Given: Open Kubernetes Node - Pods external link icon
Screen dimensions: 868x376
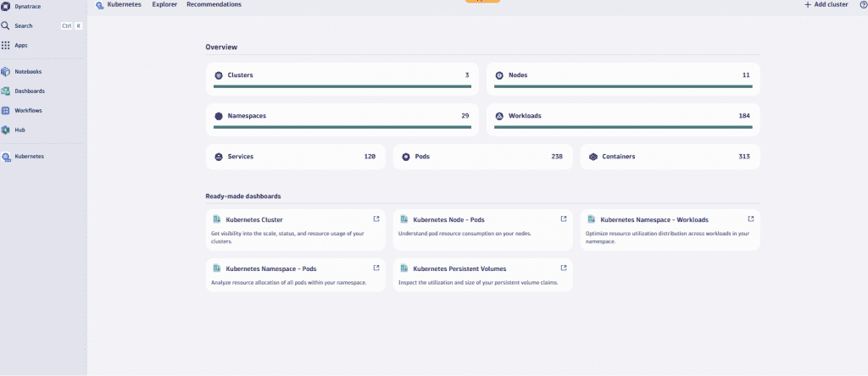Looking at the screenshot, I should 564,219.
